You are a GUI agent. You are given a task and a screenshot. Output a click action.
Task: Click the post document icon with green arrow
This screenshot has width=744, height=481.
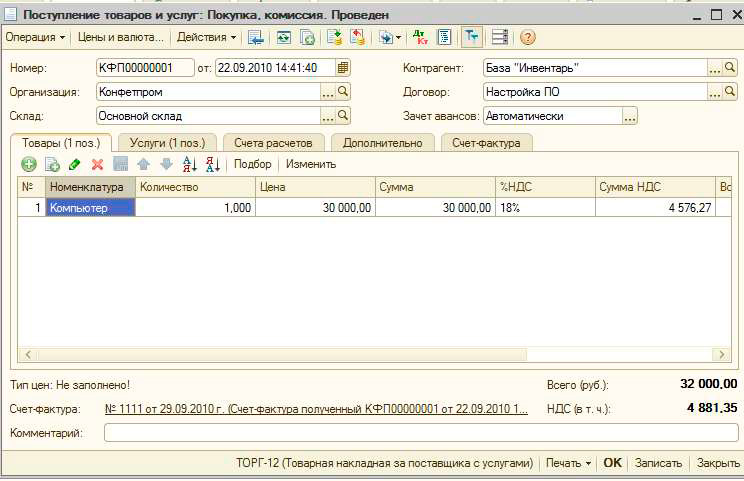(x=335, y=37)
